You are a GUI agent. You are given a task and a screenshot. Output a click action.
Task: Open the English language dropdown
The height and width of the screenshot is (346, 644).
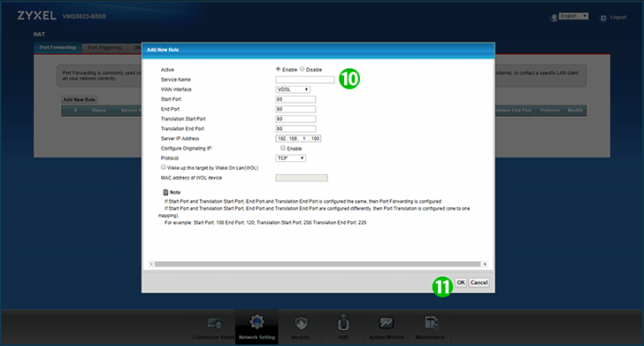coord(573,16)
